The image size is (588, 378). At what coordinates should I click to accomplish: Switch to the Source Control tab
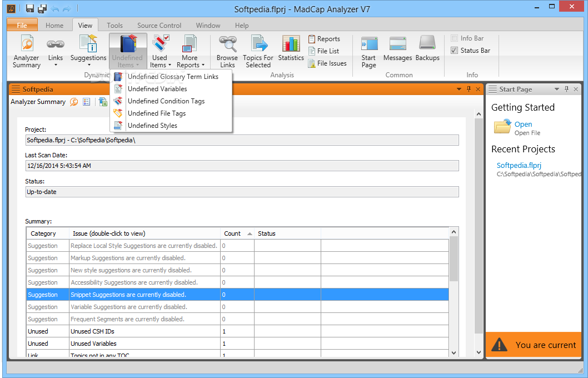160,26
